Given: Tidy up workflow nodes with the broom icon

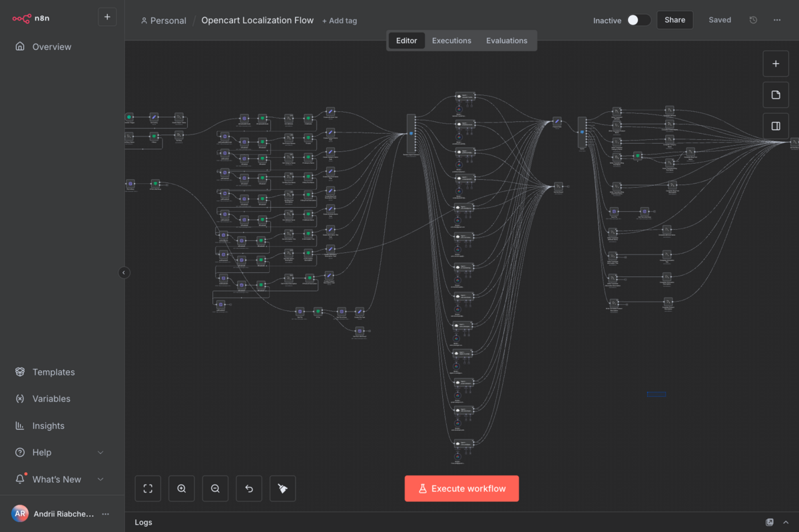Looking at the screenshot, I should (282, 489).
